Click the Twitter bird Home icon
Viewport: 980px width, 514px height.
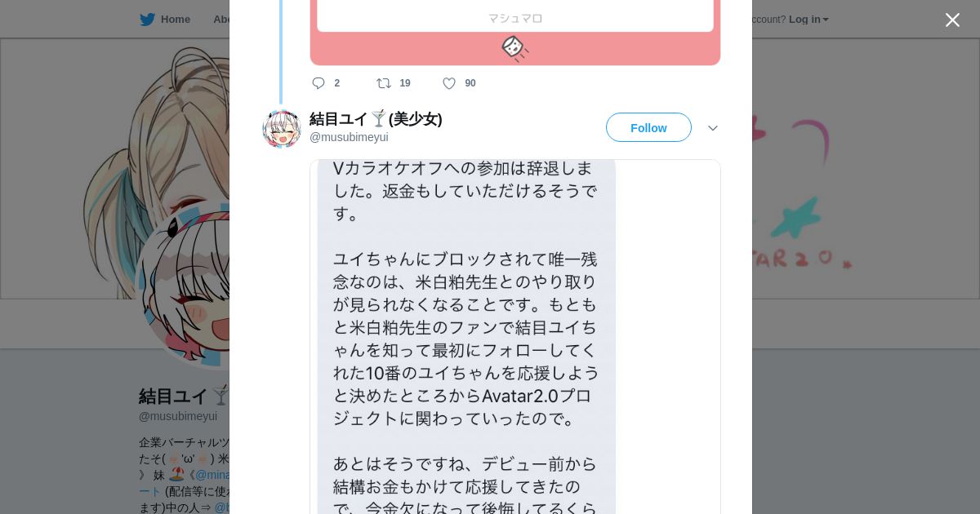[x=147, y=20]
